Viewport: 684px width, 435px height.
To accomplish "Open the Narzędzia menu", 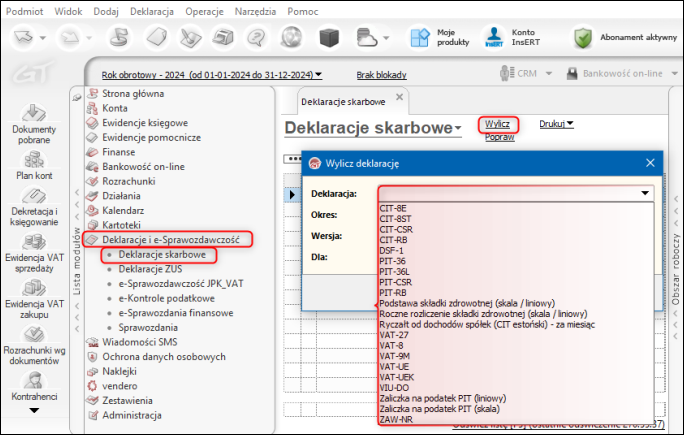I will pyautogui.click(x=255, y=11).
